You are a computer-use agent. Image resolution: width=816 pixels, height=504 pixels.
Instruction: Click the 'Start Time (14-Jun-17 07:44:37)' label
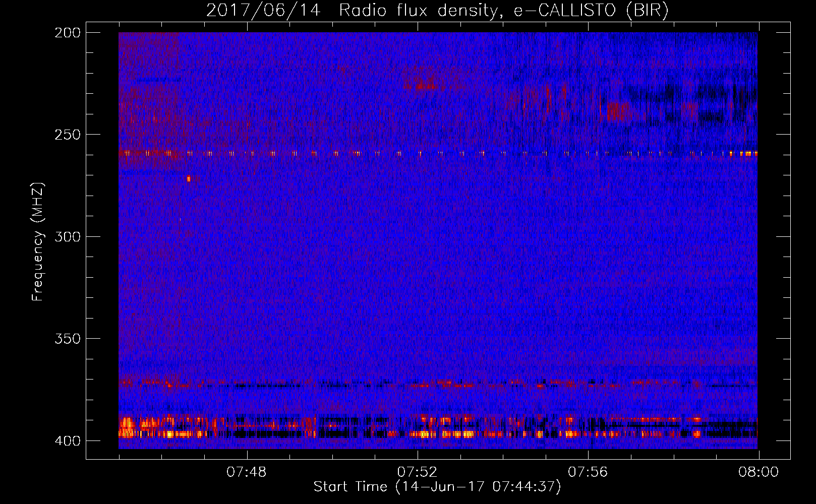tap(437, 487)
